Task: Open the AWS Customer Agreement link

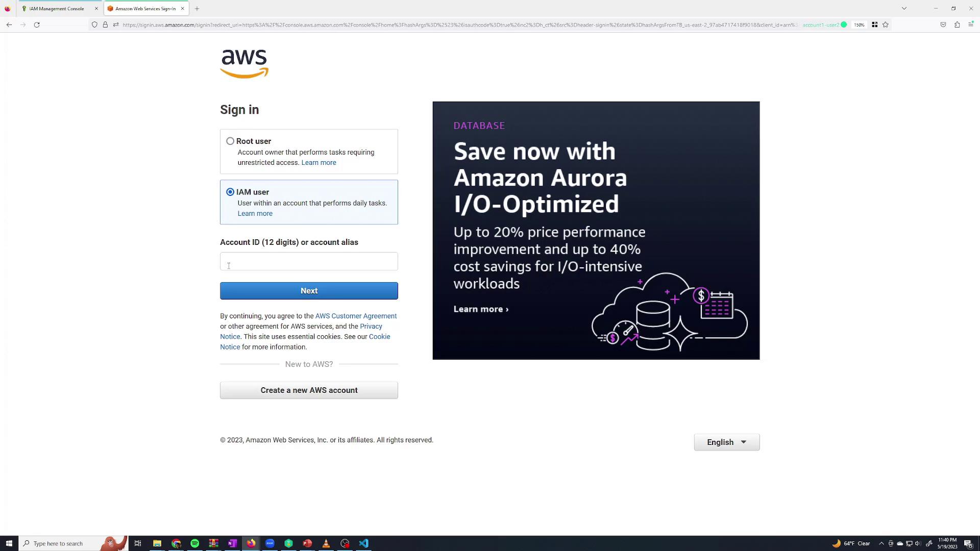Action: pyautogui.click(x=356, y=316)
